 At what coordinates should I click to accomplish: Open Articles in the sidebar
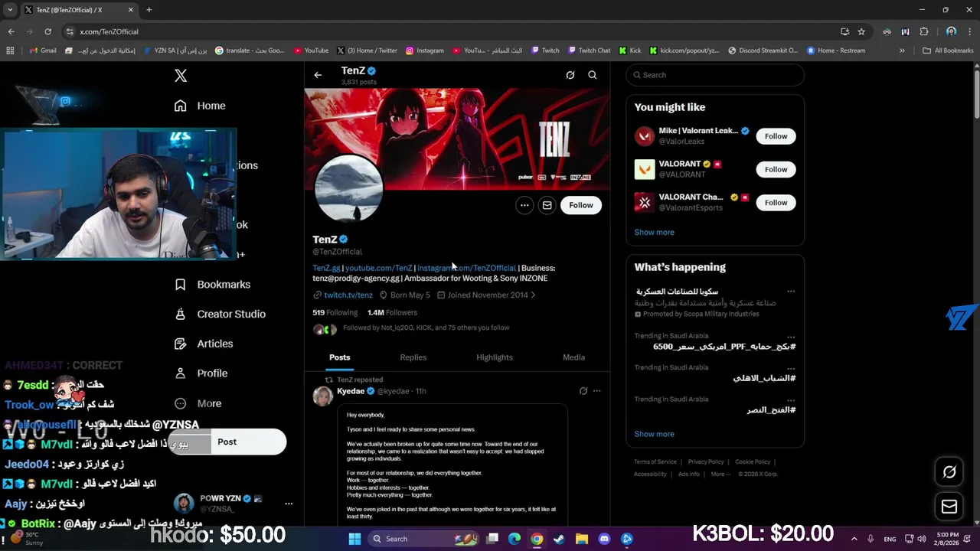tap(204, 344)
